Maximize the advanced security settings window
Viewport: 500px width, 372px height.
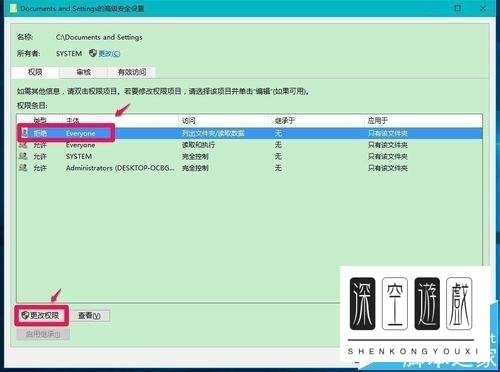[458, 8]
